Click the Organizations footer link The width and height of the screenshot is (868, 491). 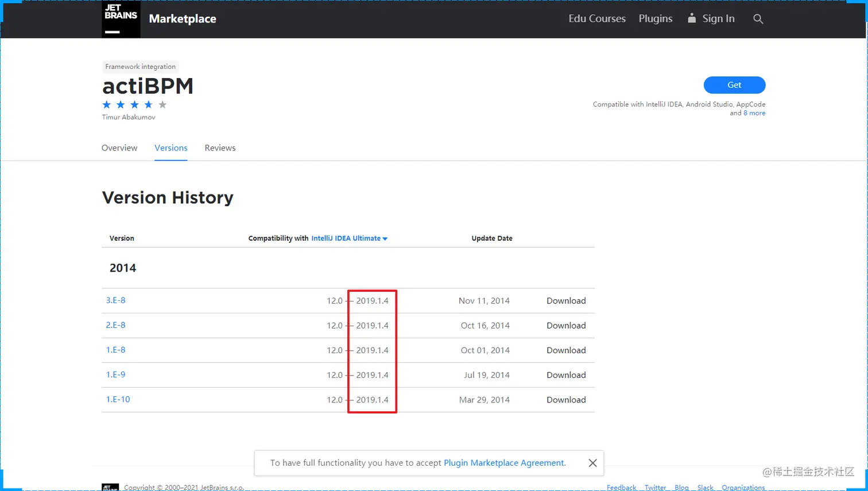(743, 488)
